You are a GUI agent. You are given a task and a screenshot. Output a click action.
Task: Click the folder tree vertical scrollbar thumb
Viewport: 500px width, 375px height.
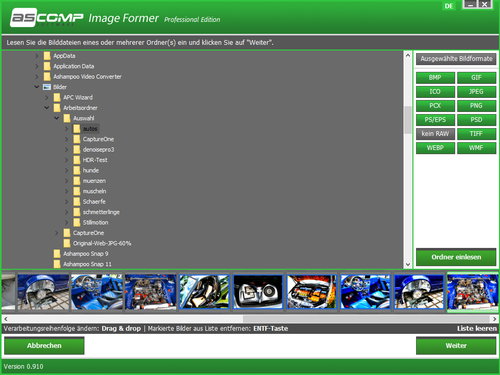408,120
